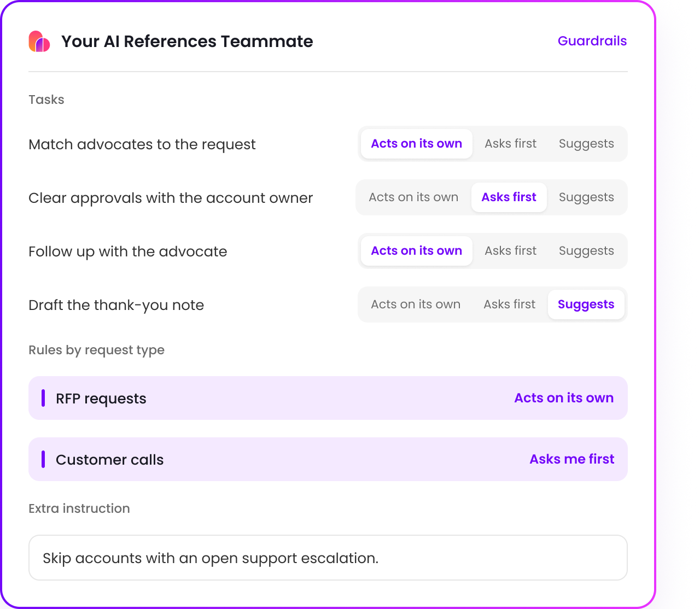
Task: Set Match advocates to Asks first
Action: (511, 144)
